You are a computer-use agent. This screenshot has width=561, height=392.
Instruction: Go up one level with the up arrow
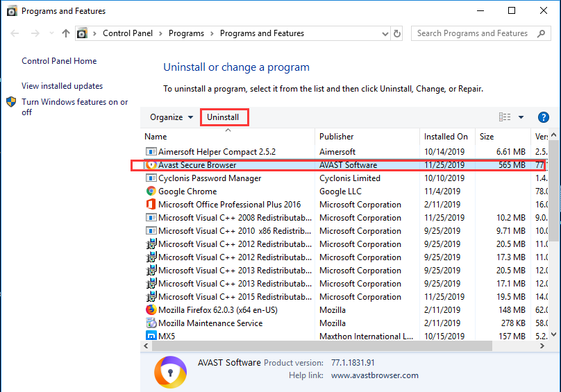point(65,33)
